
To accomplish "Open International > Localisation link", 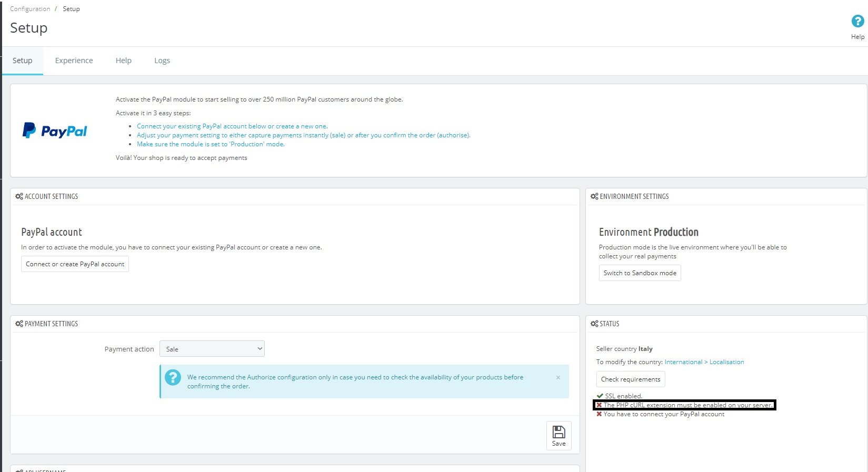I will pyautogui.click(x=704, y=362).
